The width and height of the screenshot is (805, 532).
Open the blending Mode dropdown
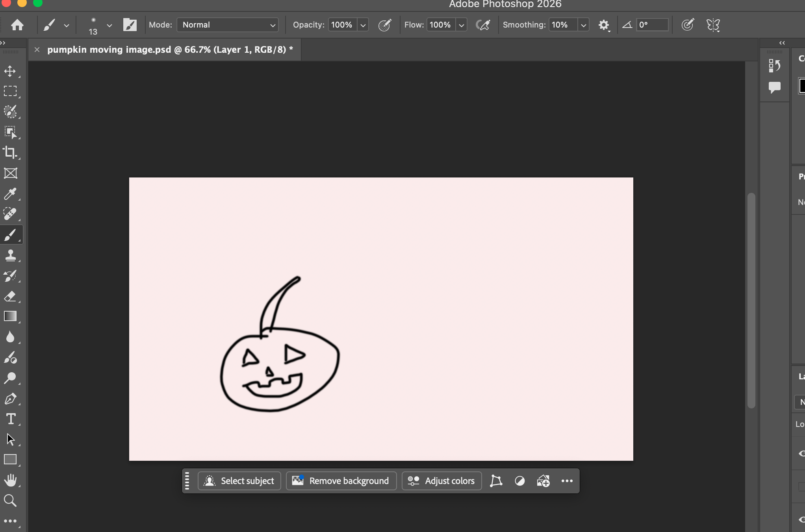(x=228, y=25)
